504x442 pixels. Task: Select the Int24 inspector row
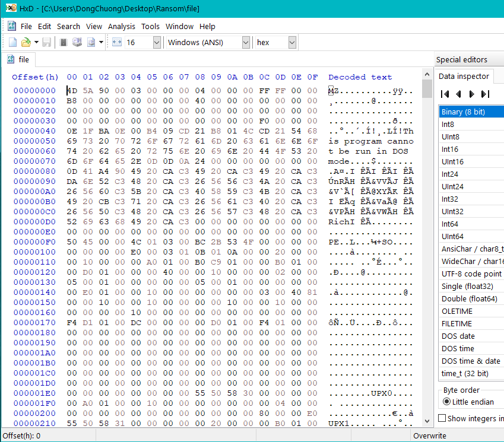coord(471,174)
